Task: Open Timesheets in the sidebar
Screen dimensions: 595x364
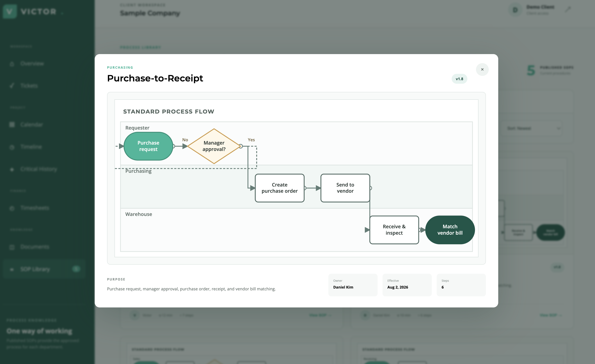Action: click(35, 208)
